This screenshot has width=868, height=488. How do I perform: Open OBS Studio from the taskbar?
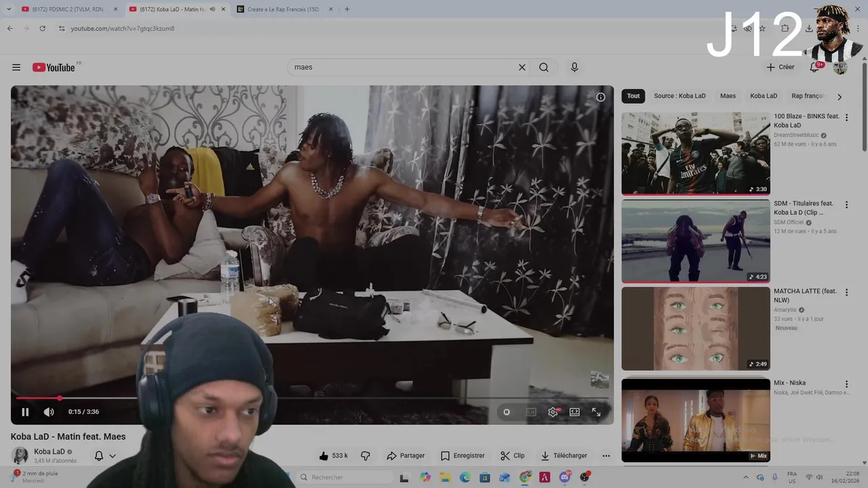585,477
